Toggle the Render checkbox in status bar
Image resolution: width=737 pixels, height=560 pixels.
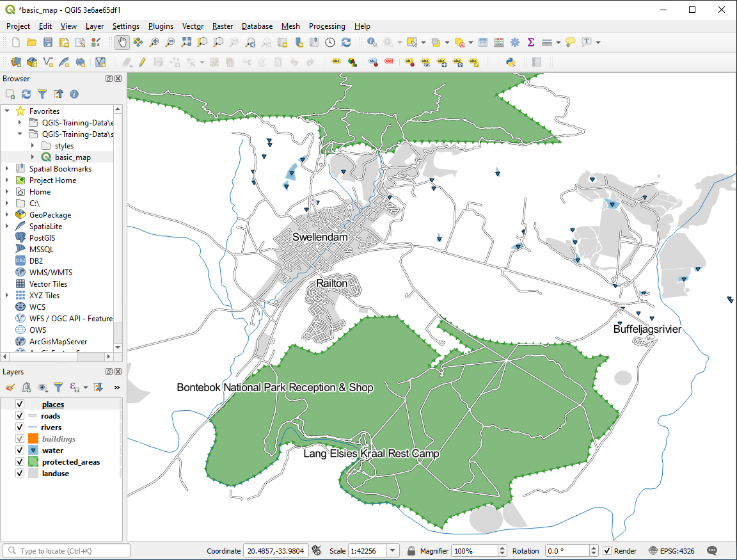click(607, 551)
